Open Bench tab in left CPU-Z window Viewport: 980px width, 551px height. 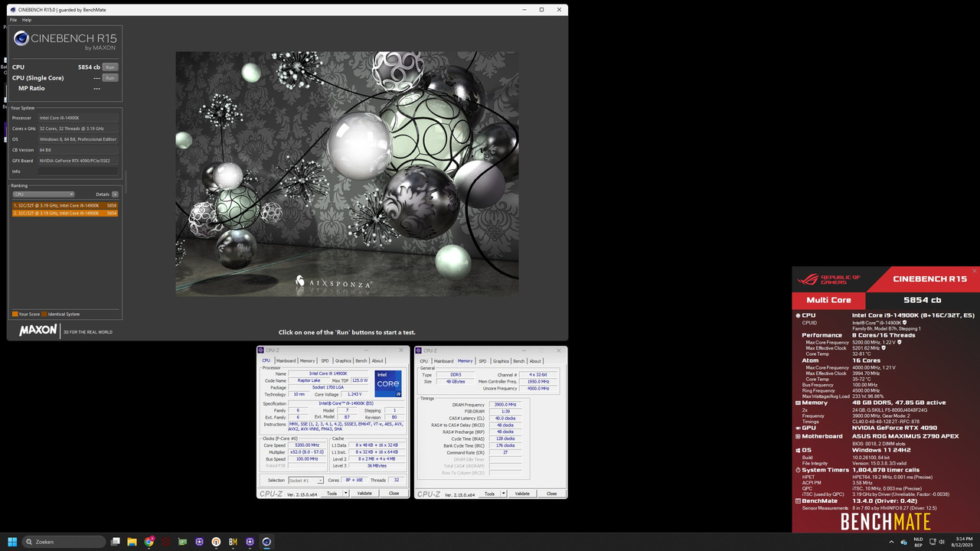[x=361, y=360]
